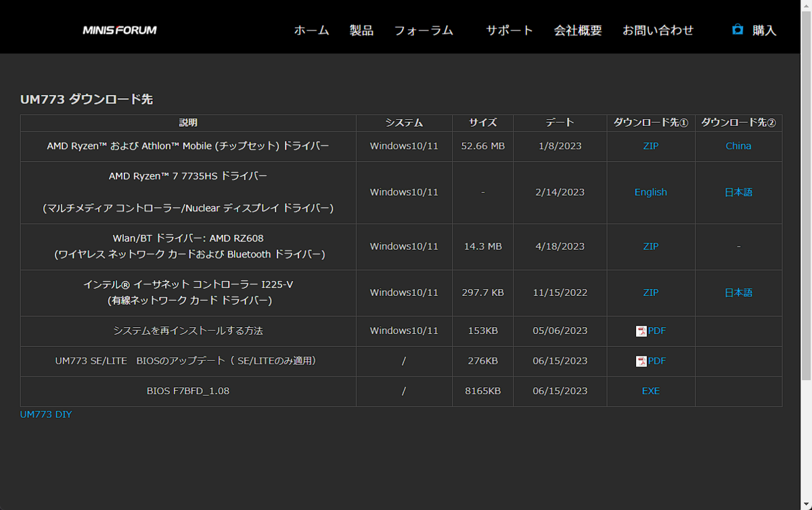Open China mirror for chipset driver
812x510 pixels.
coord(738,146)
